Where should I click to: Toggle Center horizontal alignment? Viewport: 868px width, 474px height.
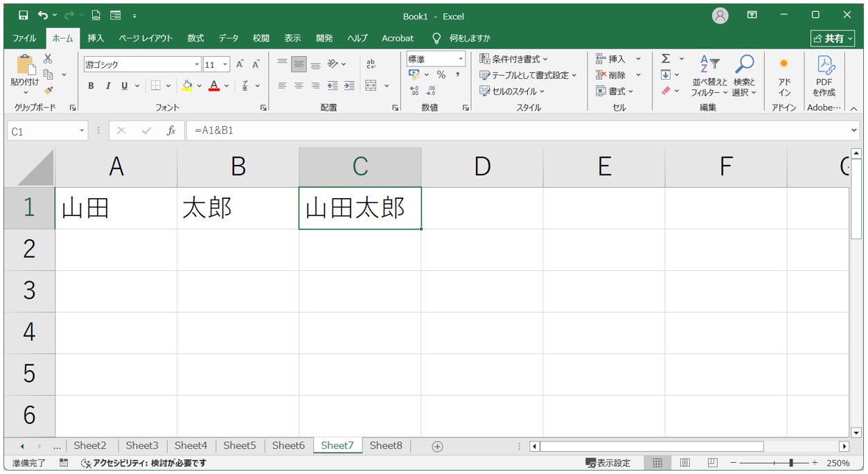point(299,86)
